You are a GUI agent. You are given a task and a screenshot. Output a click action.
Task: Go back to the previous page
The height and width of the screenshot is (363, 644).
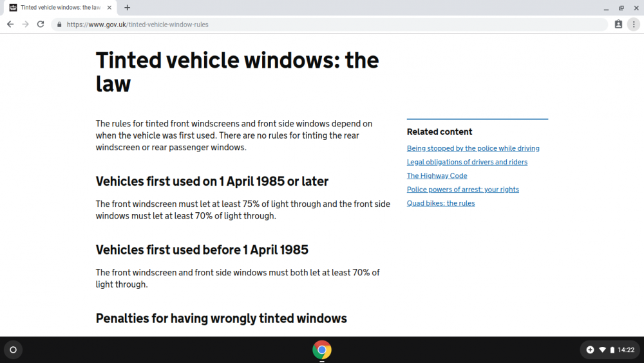10,25
